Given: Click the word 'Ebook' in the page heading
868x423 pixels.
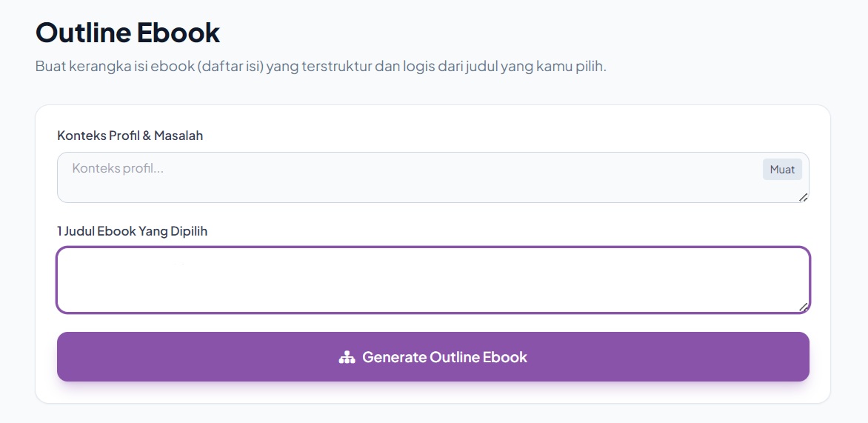Looking at the screenshot, I should [x=178, y=32].
